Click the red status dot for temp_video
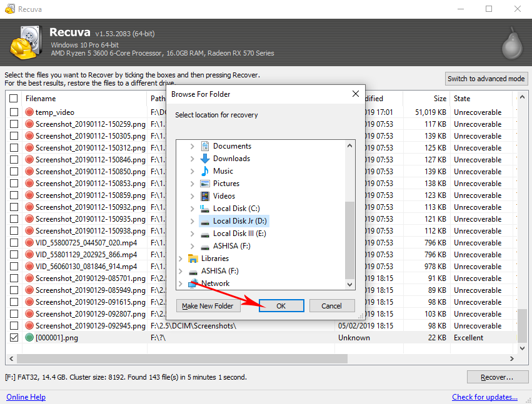The width and height of the screenshot is (532, 404). pyautogui.click(x=29, y=112)
